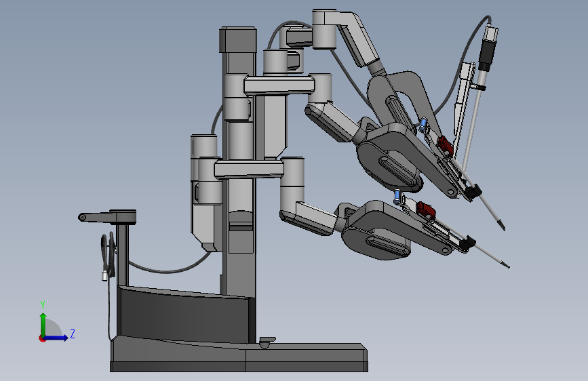The image size is (588, 381).
Task: Select the push handle bar on the left
Action: pyautogui.click(x=107, y=217)
